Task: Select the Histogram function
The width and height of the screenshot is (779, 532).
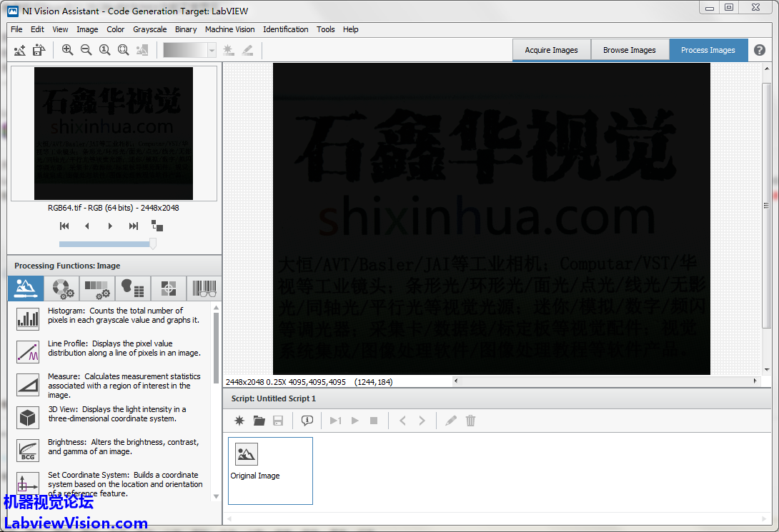Action: pos(28,318)
